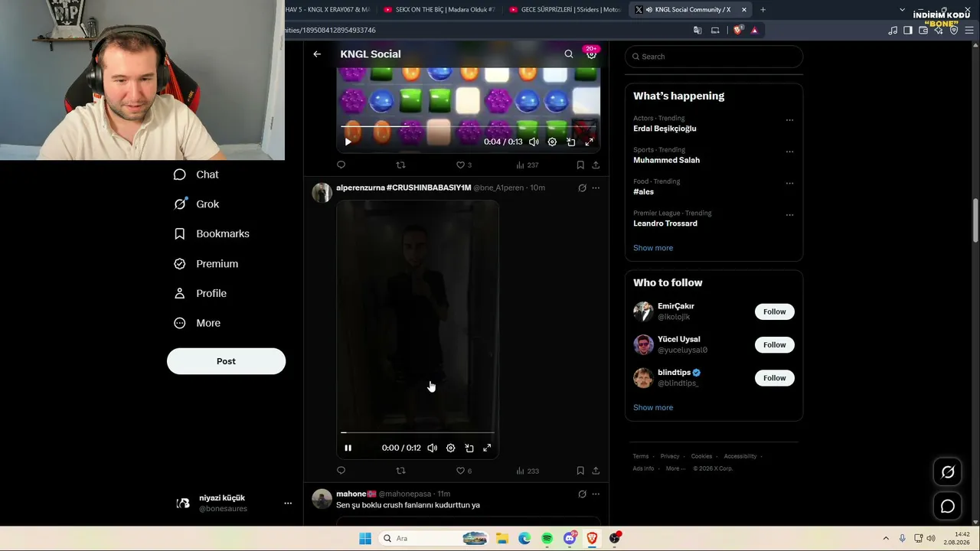Share the post with 233 views
The height and width of the screenshot is (551, 980).
pyautogui.click(x=596, y=471)
